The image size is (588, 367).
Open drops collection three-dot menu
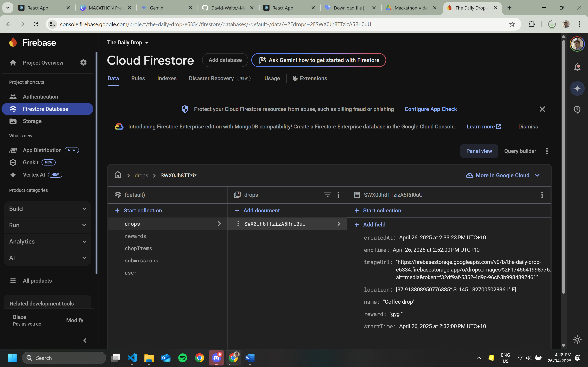point(338,195)
